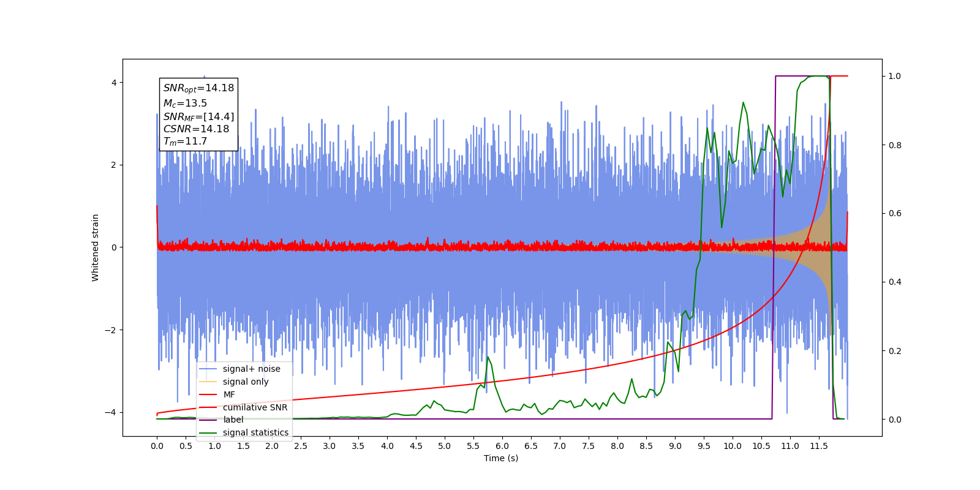Screen dimensions: 980x490
Task: Click the left y-axis tick label −2
Action: tap(110, 330)
